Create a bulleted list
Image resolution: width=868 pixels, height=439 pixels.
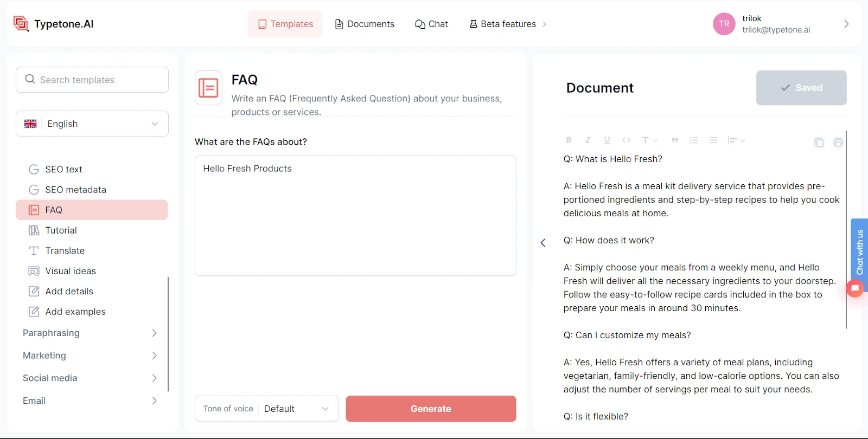(x=713, y=140)
